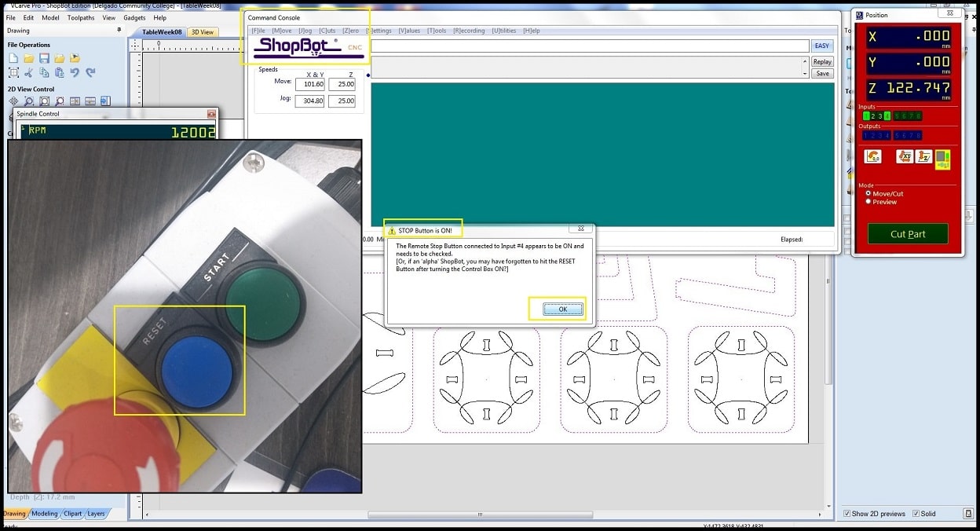Click the ruler origin corner in 2D view
The width and height of the screenshot is (980, 531).
point(134,45)
